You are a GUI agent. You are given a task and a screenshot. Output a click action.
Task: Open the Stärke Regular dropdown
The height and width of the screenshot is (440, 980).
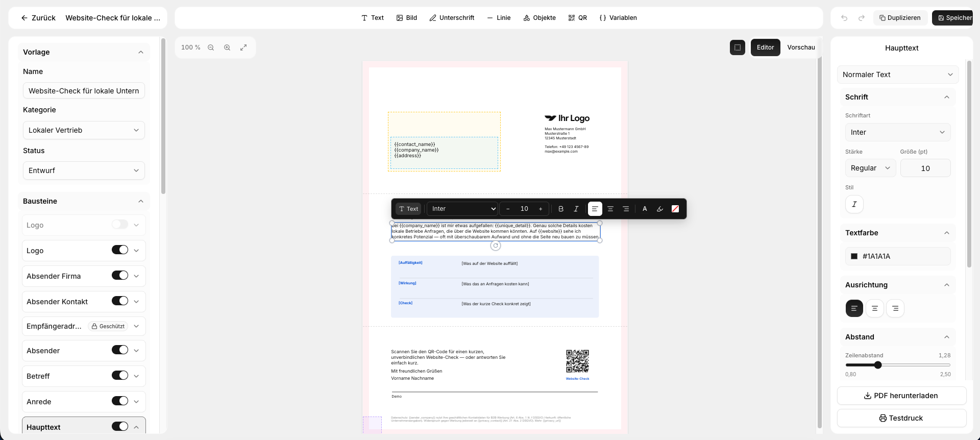coord(870,168)
